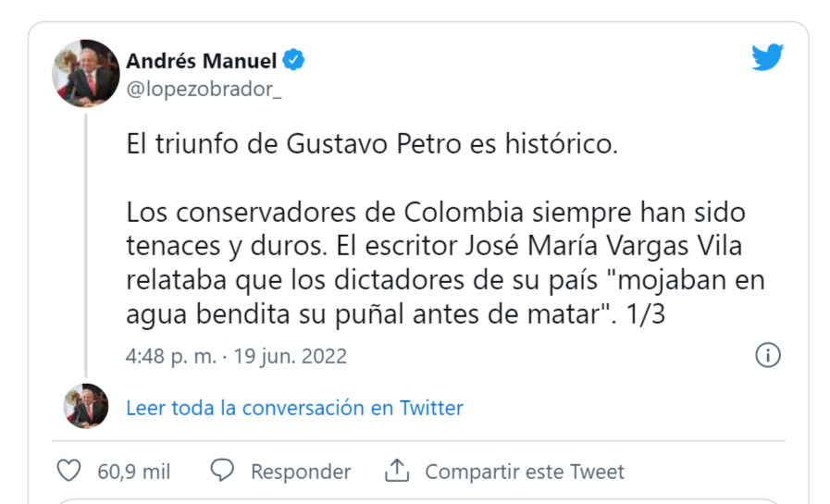Click the share arrow icon
The width and height of the screenshot is (830, 504).
[x=397, y=471]
